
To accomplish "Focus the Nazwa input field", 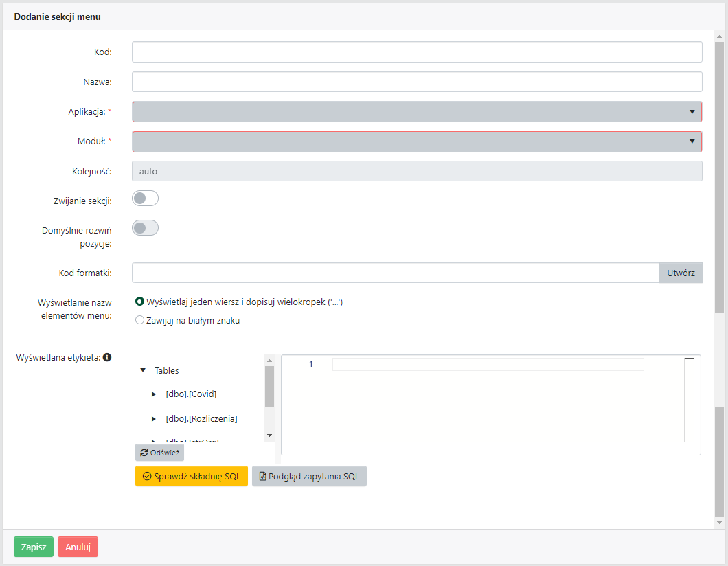I will coord(417,82).
